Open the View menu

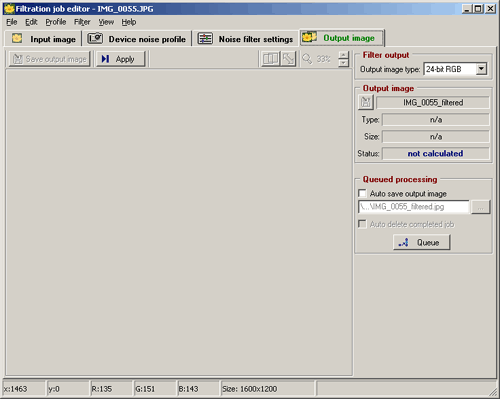click(106, 22)
